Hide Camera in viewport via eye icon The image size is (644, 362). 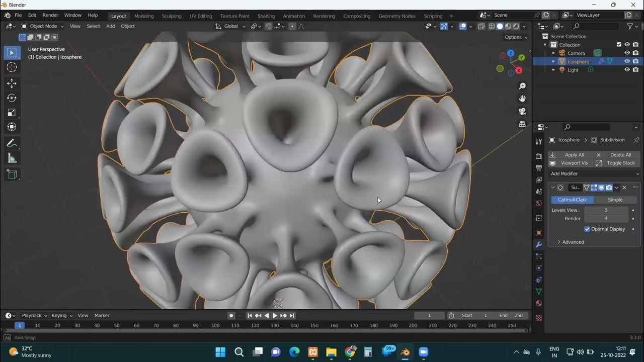[627, 53]
